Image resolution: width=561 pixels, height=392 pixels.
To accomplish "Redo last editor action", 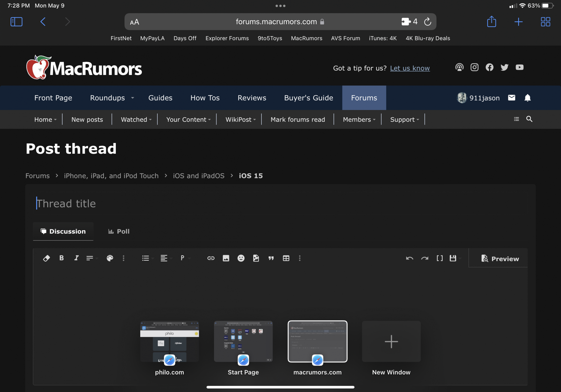I will (425, 258).
